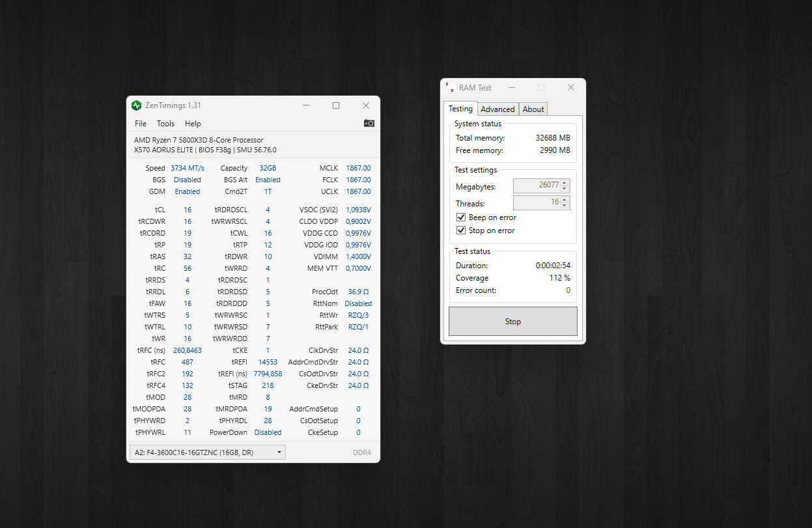Click the tPHYRDL value 28
This screenshot has height=528, width=812.
click(x=268, y=421)
